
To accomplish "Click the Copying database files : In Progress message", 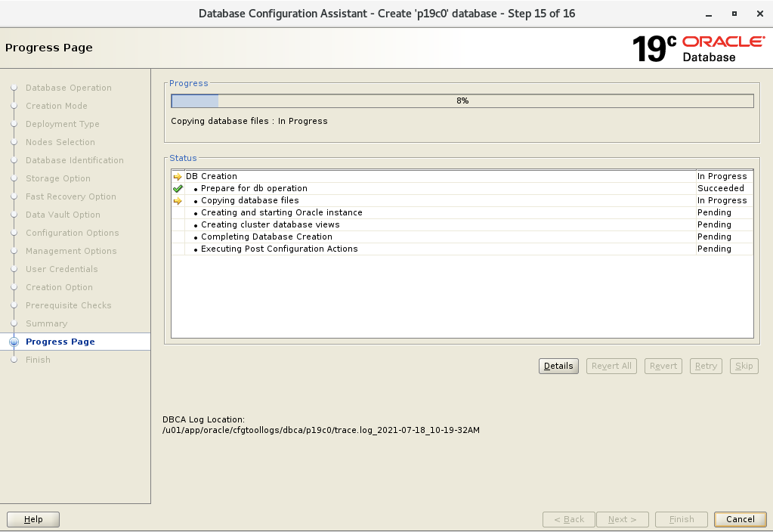I will (249, 122).
